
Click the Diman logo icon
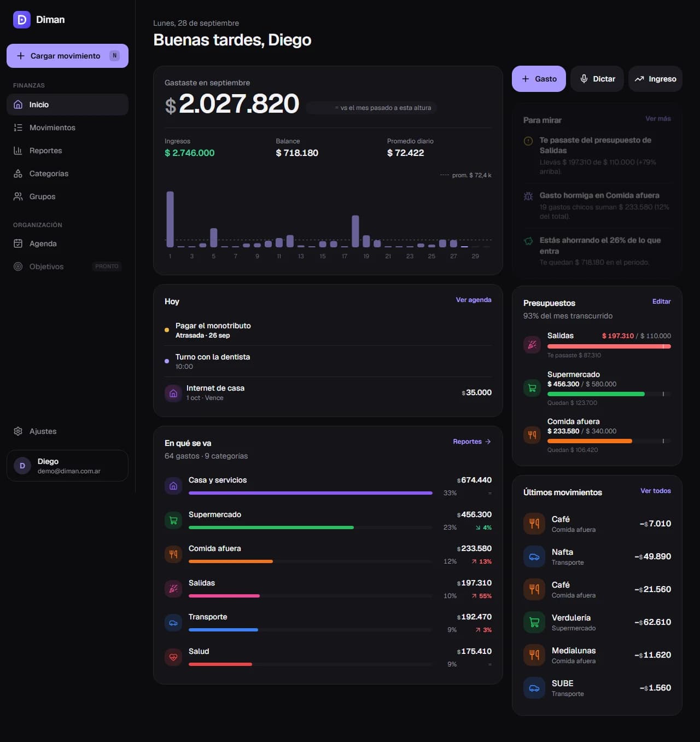[x=22, y=20]
